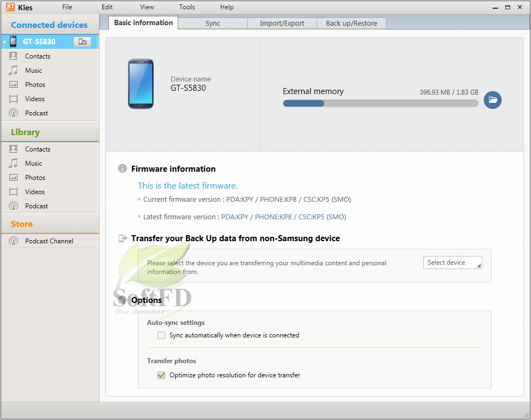Maximize the Kies window
Image resolution: width=531 pixels, height=420 pixels.
click(x=507, y=8)
